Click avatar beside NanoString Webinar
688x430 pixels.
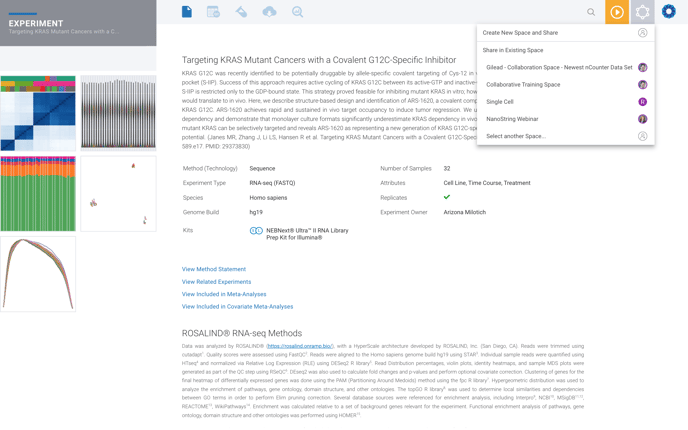click(x=642, y=119)
